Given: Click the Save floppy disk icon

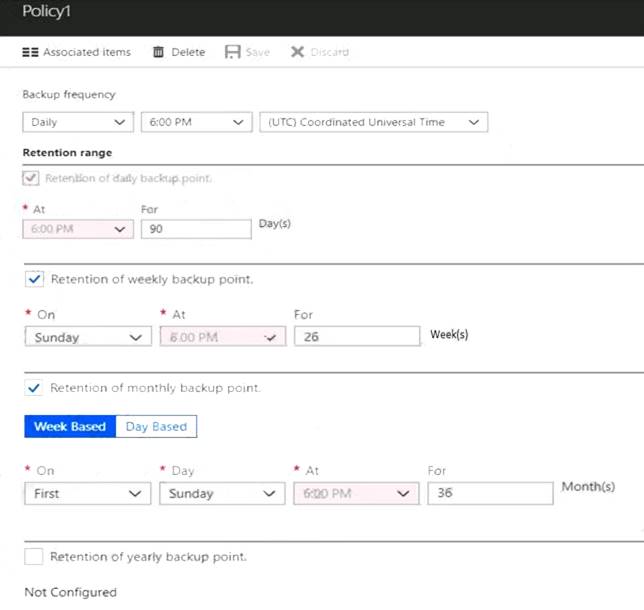Looking at the screenshot, I should point(232,52).
